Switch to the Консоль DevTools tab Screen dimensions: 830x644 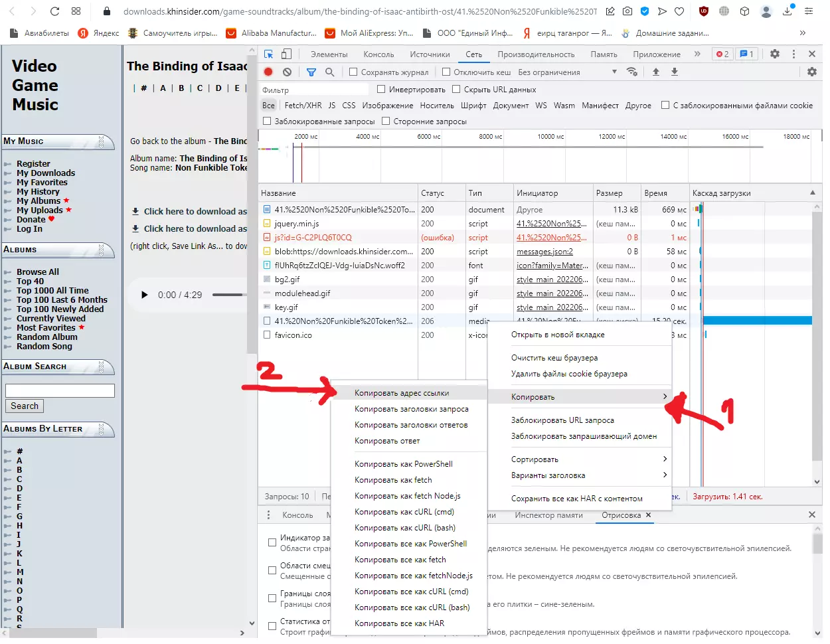point(378,54)
